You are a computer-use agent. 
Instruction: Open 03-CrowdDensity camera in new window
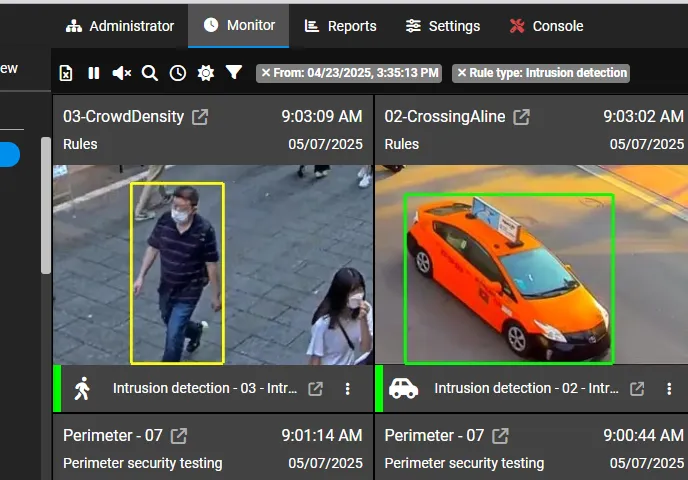coord(200,117)
